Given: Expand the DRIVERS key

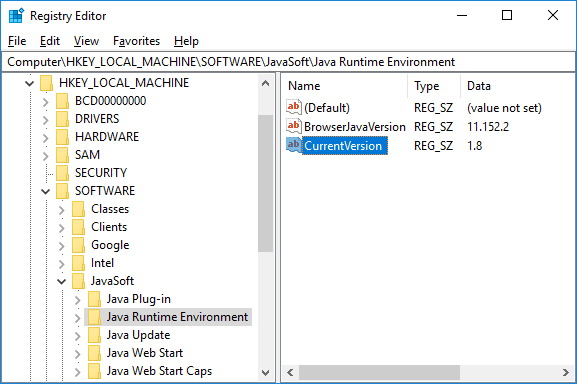Looking at the screenshot, I should click(x=46, y=120).
